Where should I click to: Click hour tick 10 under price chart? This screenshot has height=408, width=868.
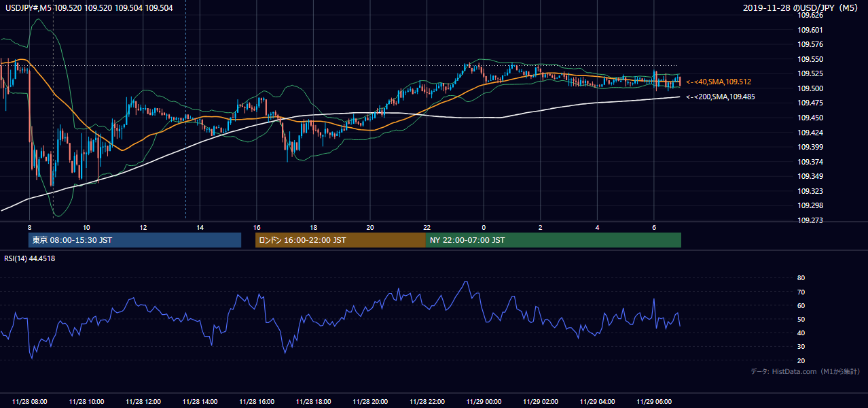(x=86, y=227)
